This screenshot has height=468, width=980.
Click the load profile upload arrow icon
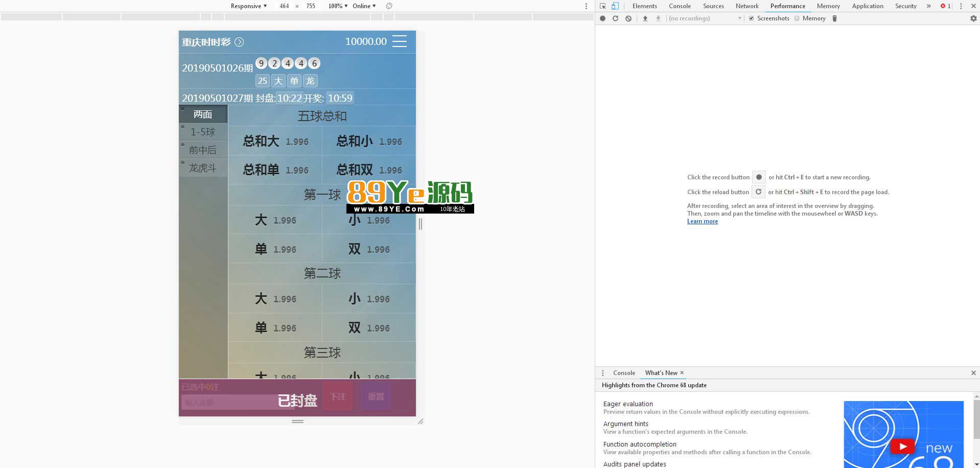[x=645, y=18]
